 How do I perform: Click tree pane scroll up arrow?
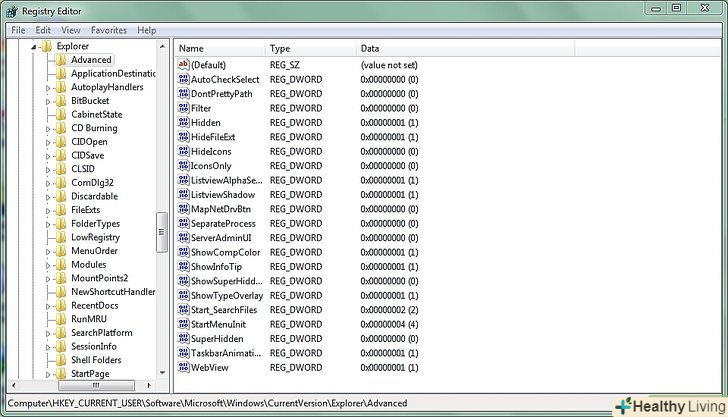click(x=162, y=46)
